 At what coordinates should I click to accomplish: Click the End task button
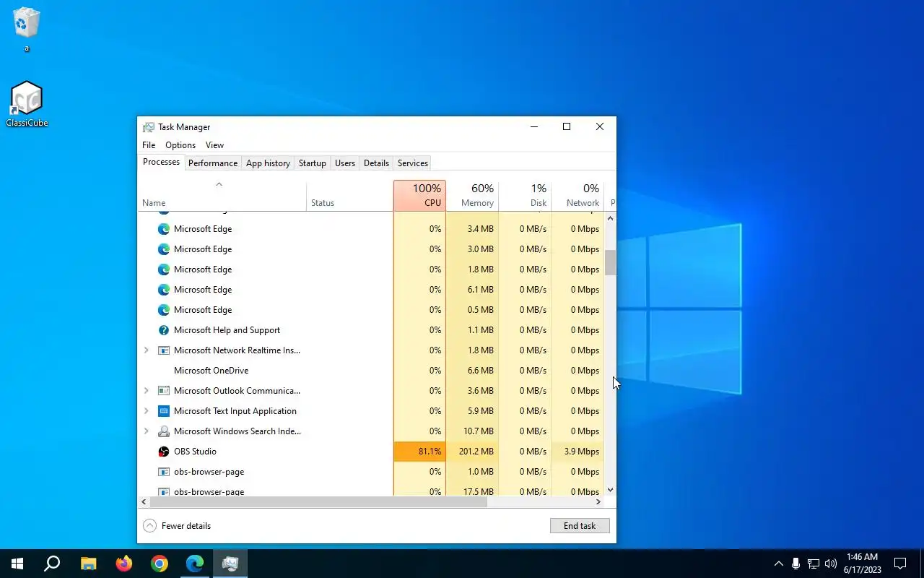580,526
